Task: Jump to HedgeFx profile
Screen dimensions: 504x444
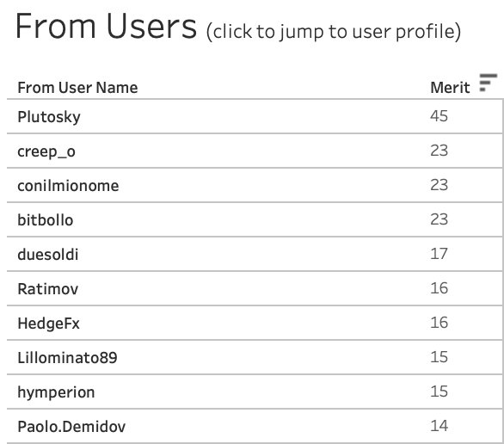Action: [48, 324]
